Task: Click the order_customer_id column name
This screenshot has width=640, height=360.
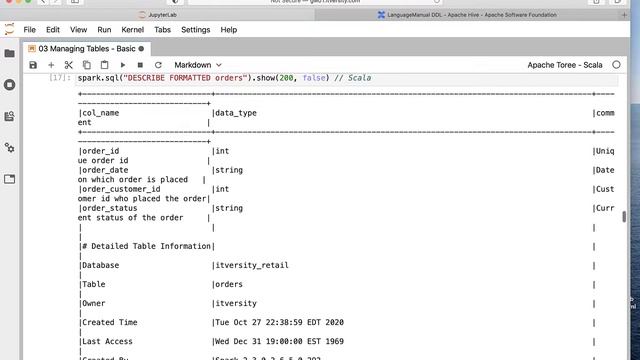Action: point(121,189)
